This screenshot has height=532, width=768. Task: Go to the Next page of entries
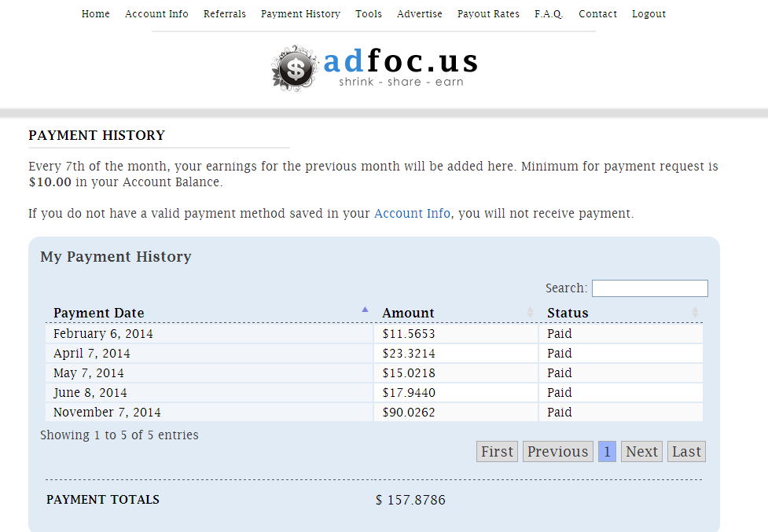[x=641, y=452]
